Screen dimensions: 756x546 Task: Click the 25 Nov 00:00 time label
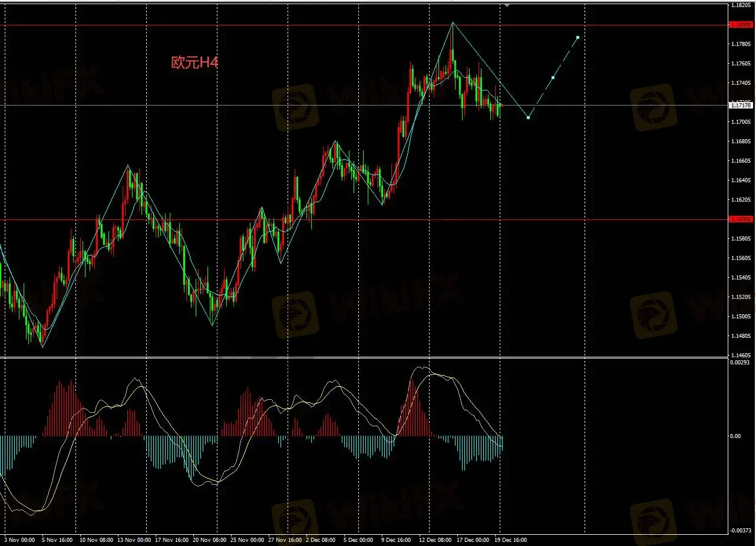[x=249, y=540]
